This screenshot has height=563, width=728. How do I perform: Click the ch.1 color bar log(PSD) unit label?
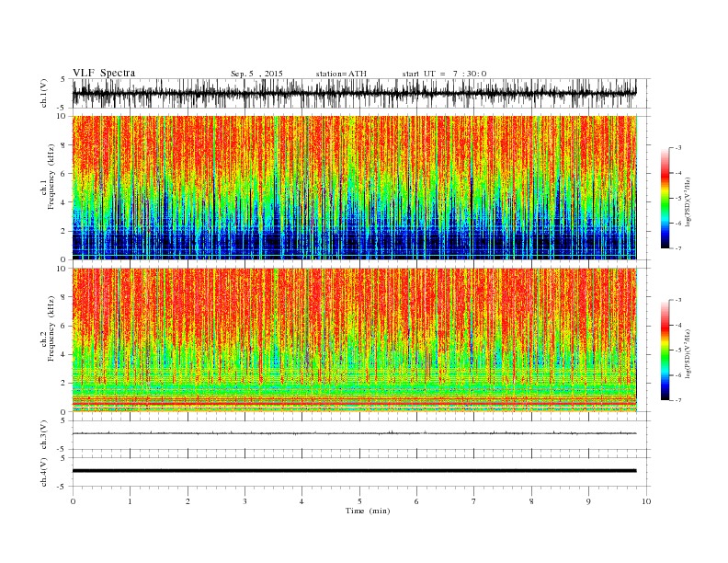[688, 202]
